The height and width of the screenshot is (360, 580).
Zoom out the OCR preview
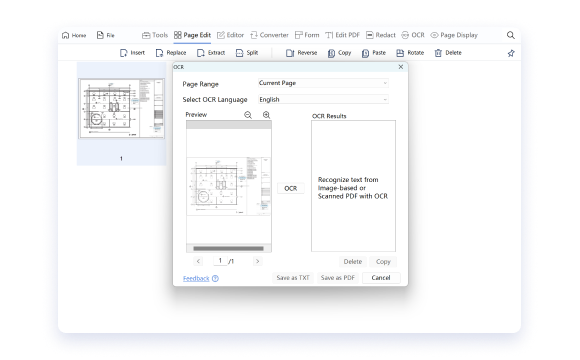248,115
